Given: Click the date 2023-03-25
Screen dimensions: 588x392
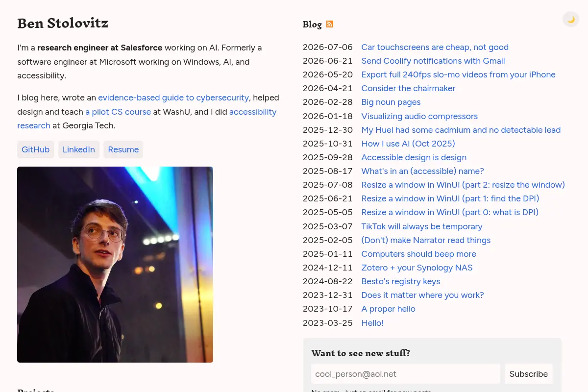Looking at the screenshot, I should pos(328,323).
